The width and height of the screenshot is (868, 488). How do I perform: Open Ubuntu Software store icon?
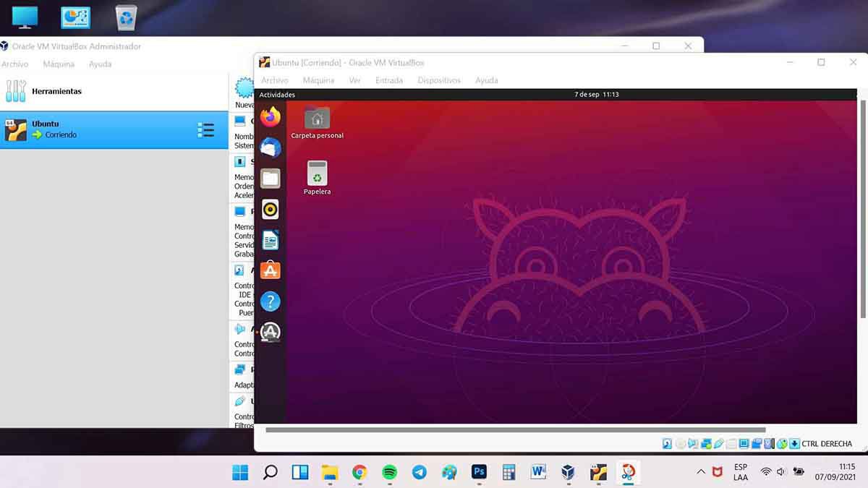coord(271,270)
